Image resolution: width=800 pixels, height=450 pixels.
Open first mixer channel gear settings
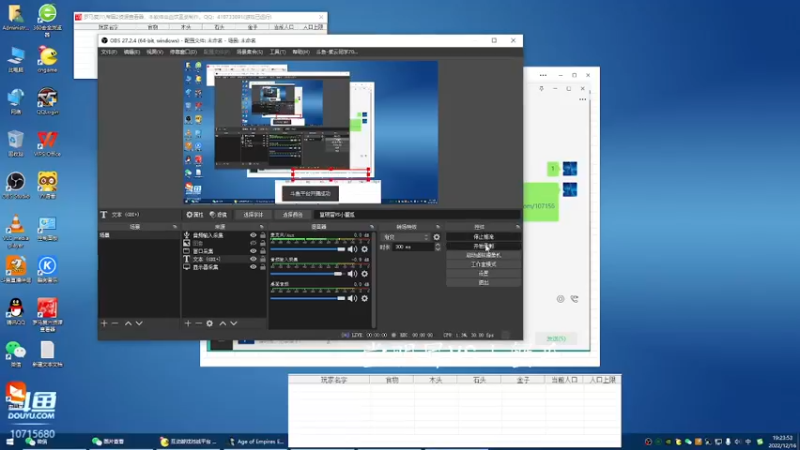tap(364, 249)
